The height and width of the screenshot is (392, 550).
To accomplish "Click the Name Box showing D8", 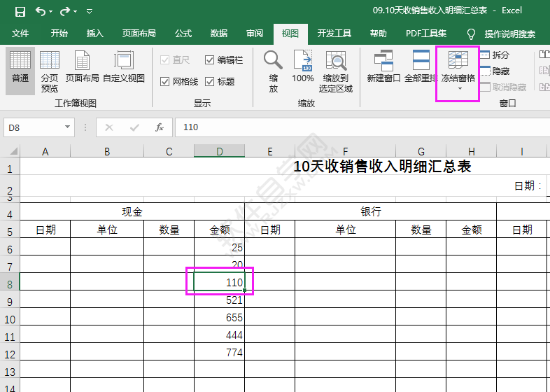I will (x=34, y=127).
